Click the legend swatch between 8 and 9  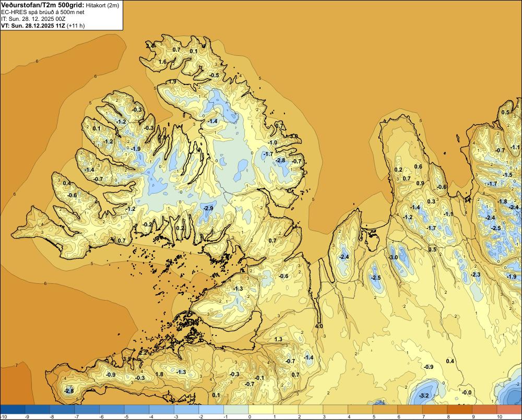(460, 409)
